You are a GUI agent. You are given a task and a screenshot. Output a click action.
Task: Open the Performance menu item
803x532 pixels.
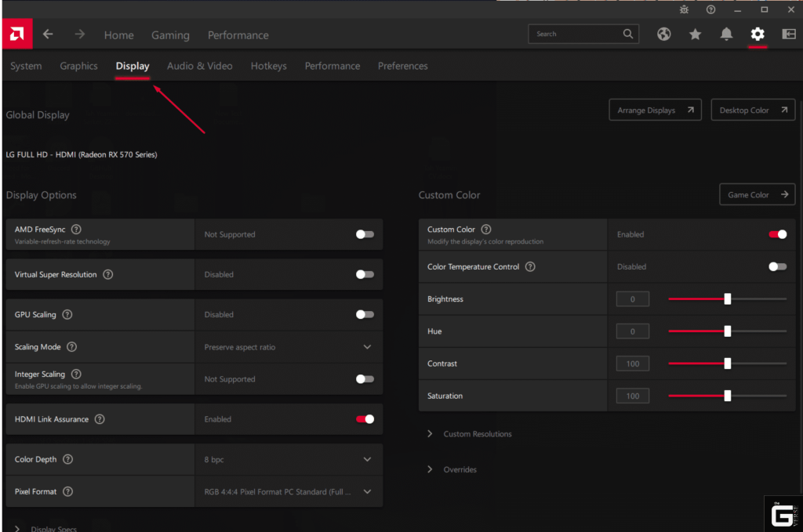point(238,34)
